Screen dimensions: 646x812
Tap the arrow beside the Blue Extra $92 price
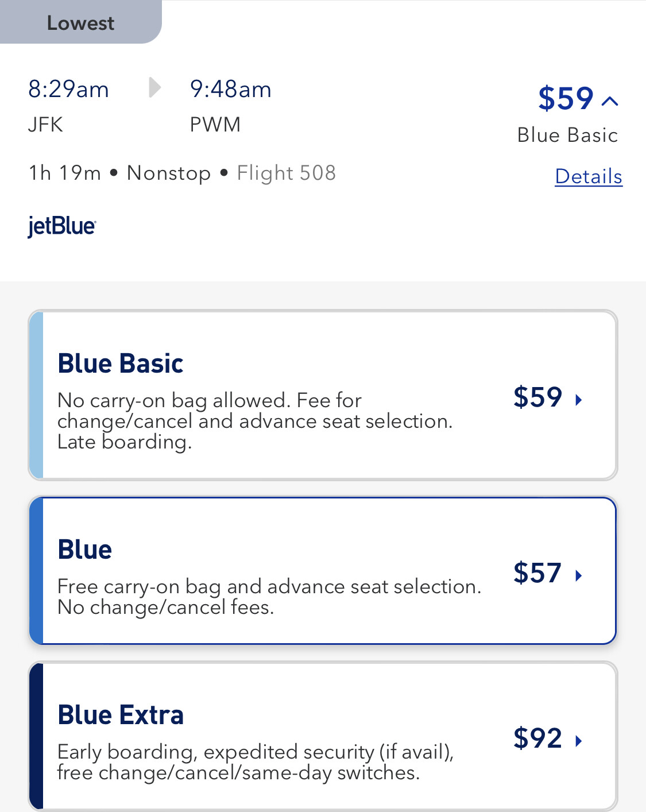579,741
